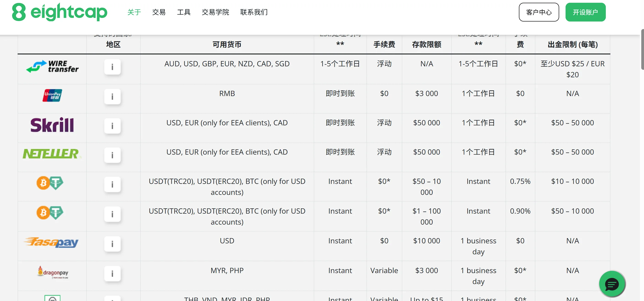Show info for Skrill row

[x=112, y=126]
